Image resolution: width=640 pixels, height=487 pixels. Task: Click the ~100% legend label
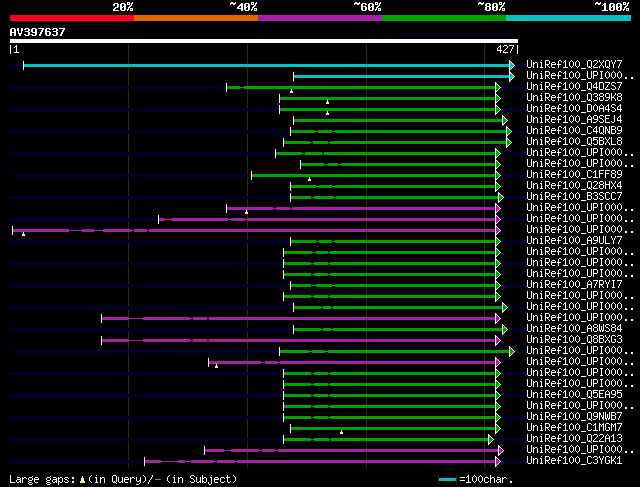(611, 7)
